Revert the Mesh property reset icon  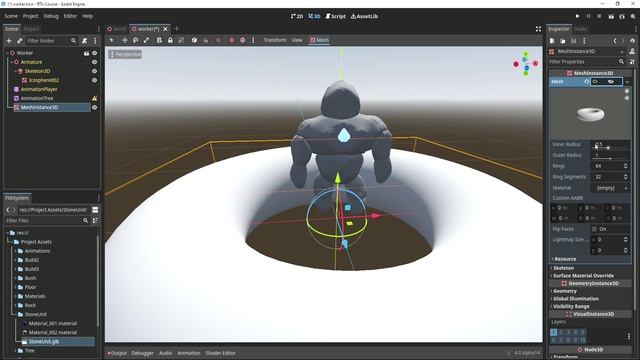[587, 82]
